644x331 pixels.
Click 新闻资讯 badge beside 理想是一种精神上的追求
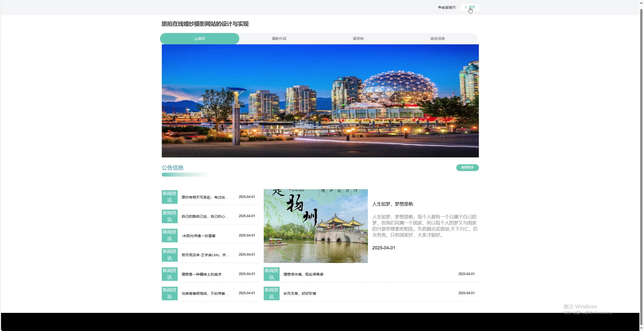(x=170, y=274)
